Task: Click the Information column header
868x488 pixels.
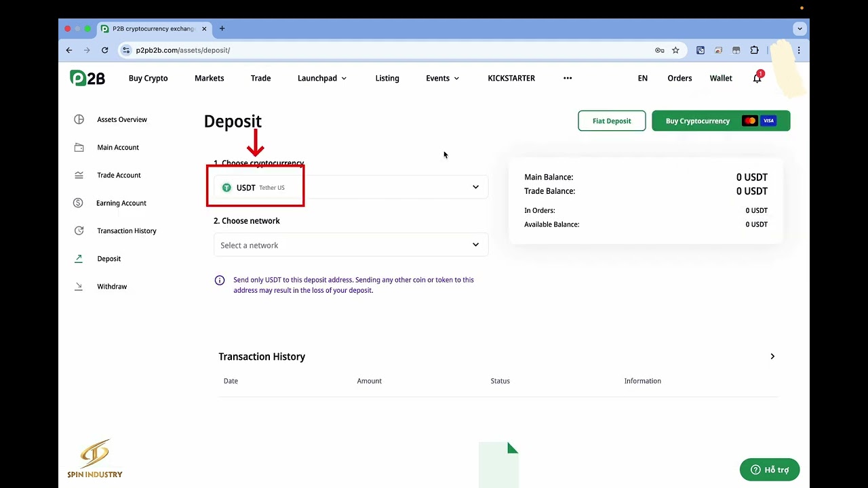Action: click(643, 381)
